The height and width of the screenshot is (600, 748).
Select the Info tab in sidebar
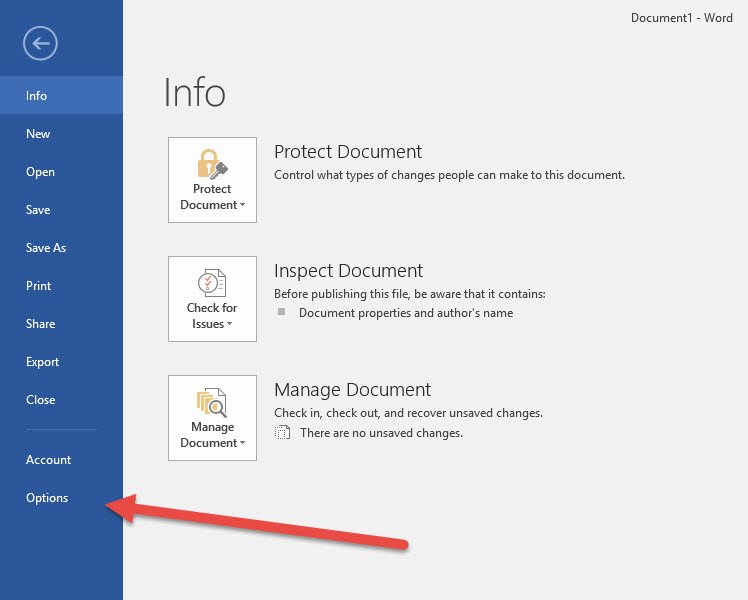tap(37, 96)
